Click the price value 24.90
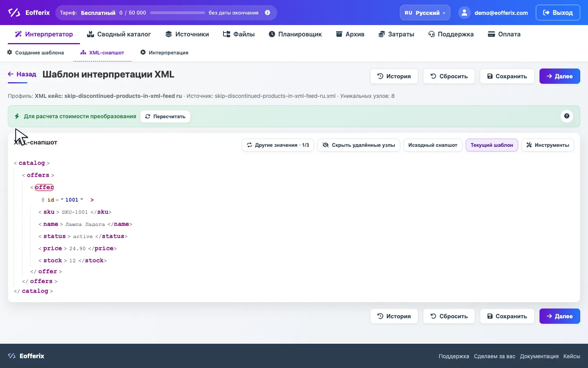 click(x=78, y=249)
